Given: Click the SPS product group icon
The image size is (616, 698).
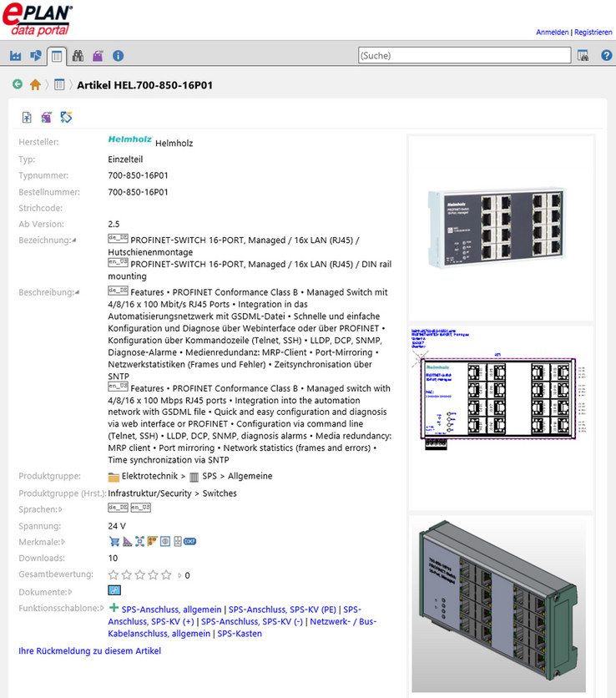Looking at the screenshot, I should (194, 478).
